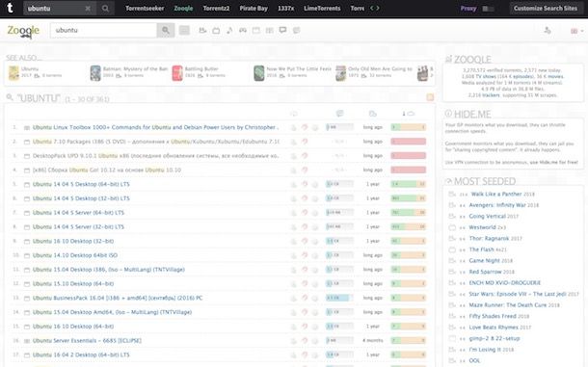Open Ubuntu BusinessPack 16.04 link
The height and width of the screenshot is (367, 588).
118,298
